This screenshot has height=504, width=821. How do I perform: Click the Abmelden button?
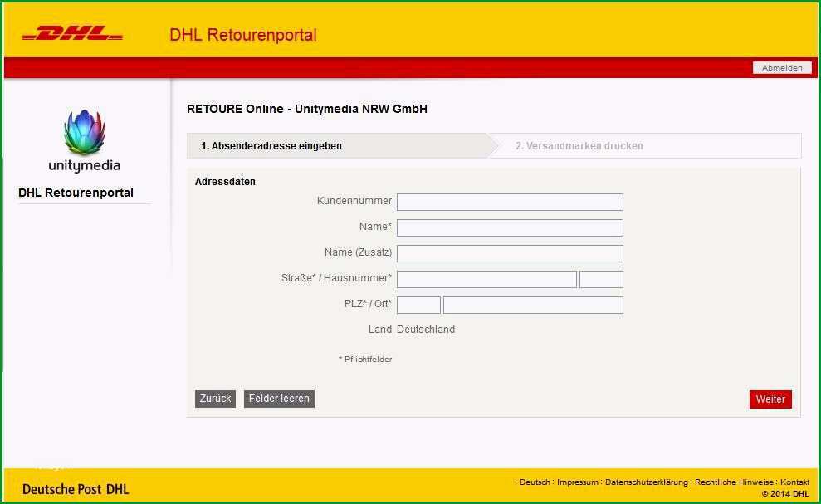point(782,67)
